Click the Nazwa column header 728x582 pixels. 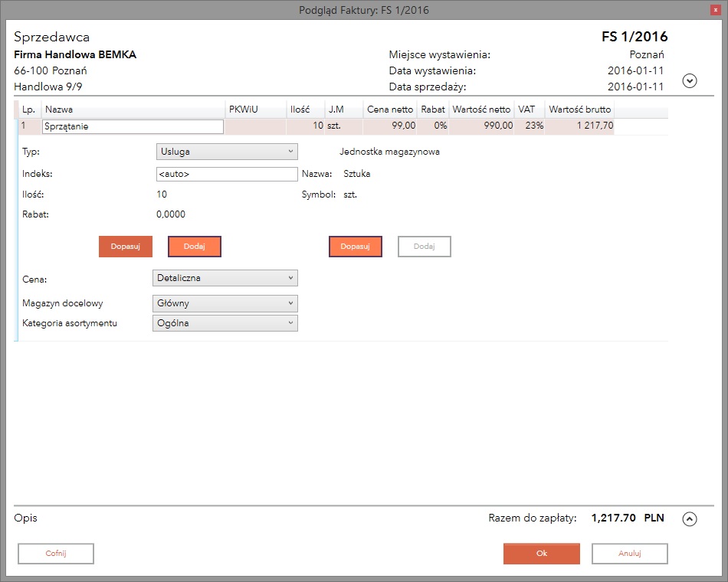click(x=133, y=110)
